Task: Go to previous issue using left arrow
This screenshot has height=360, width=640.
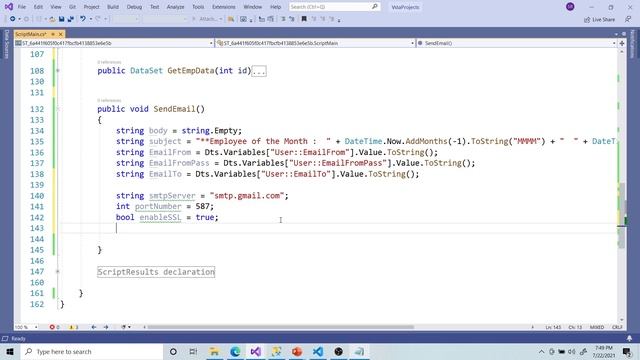Action: coord(93,327)
